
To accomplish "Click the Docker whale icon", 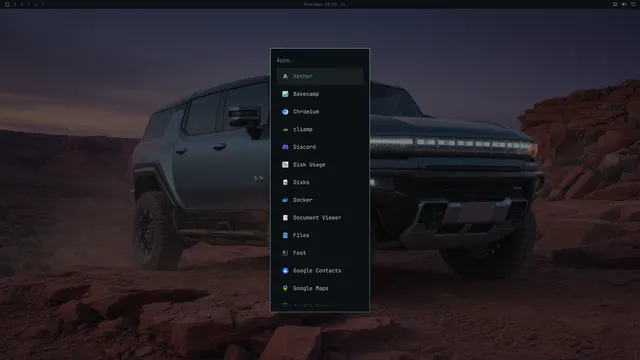I will [x=285, y=200].
